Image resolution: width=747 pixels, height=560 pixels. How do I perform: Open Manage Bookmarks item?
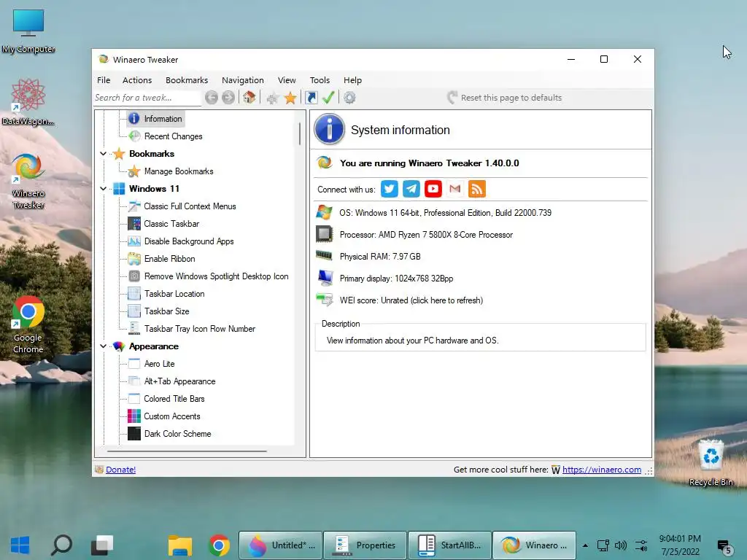click(x=179, y=171)
